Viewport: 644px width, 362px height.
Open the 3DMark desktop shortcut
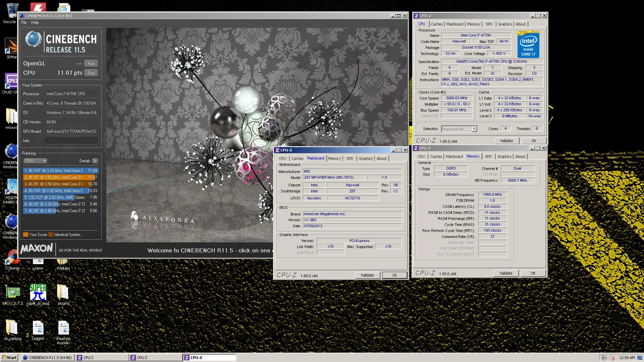coord(11,48)
